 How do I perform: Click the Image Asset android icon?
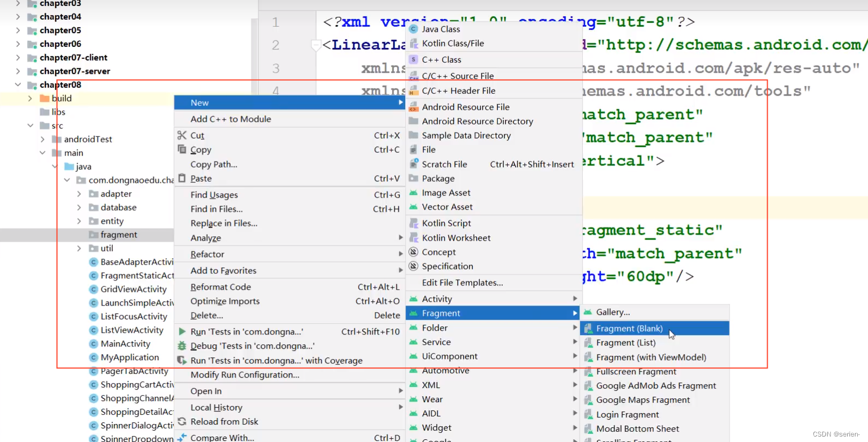(414, 193)
